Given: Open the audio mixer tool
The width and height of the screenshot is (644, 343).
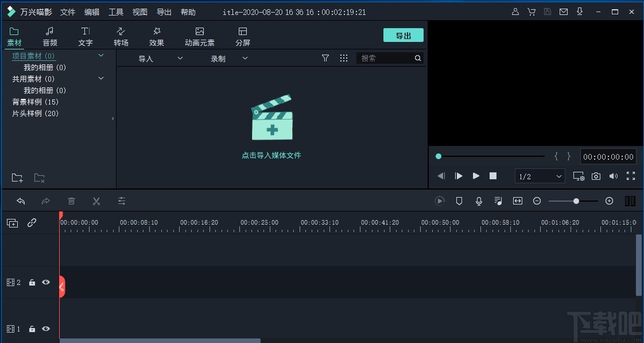Looking at the screenshot, I should pos(498,201).
